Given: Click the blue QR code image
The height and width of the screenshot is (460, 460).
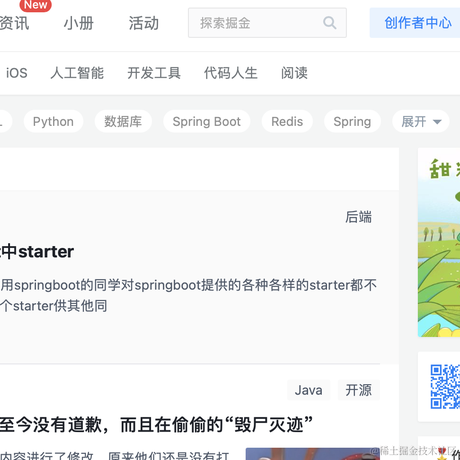Looking at the screenshot, I should [x=445, y=387].
